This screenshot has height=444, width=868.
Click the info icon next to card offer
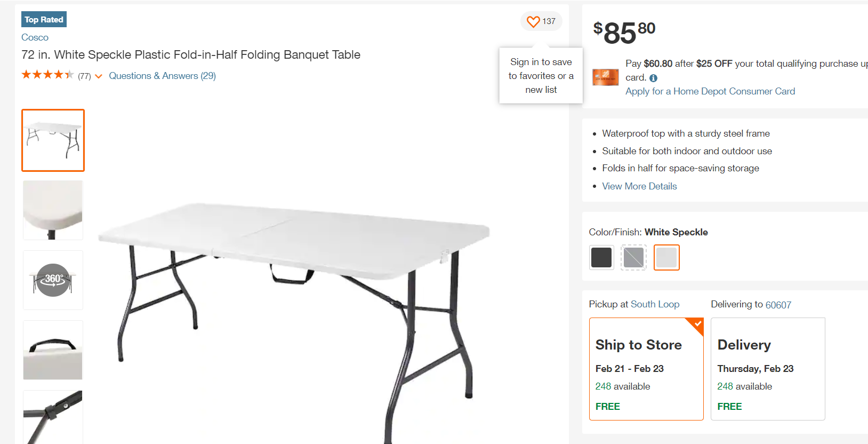coord(653,78)
